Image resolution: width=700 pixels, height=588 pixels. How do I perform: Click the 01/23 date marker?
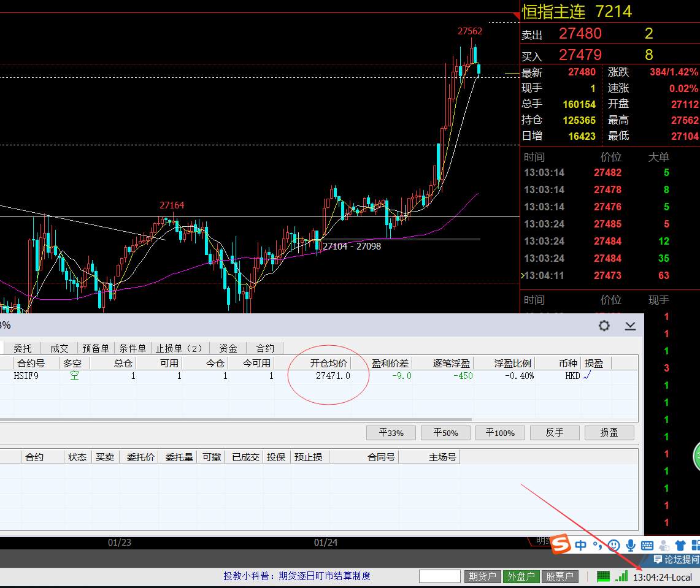tap(119, 543)
